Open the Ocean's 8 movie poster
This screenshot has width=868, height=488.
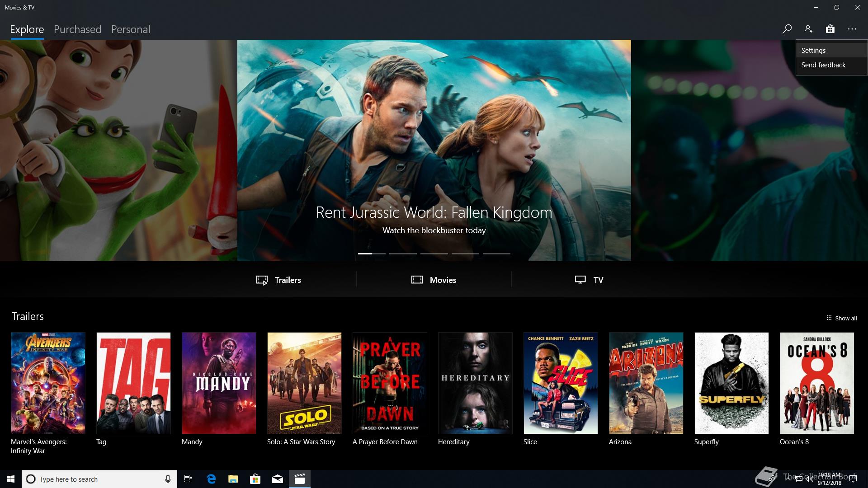coord(817,383)
